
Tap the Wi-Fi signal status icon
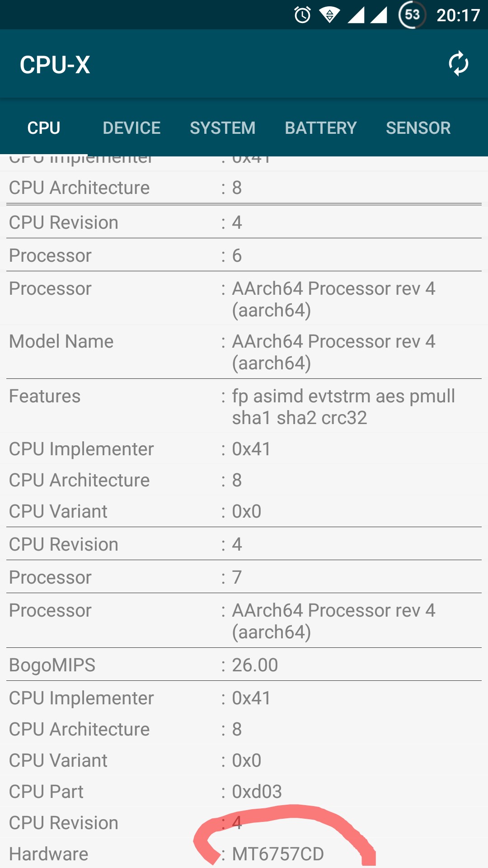click(x=330, y=15)
